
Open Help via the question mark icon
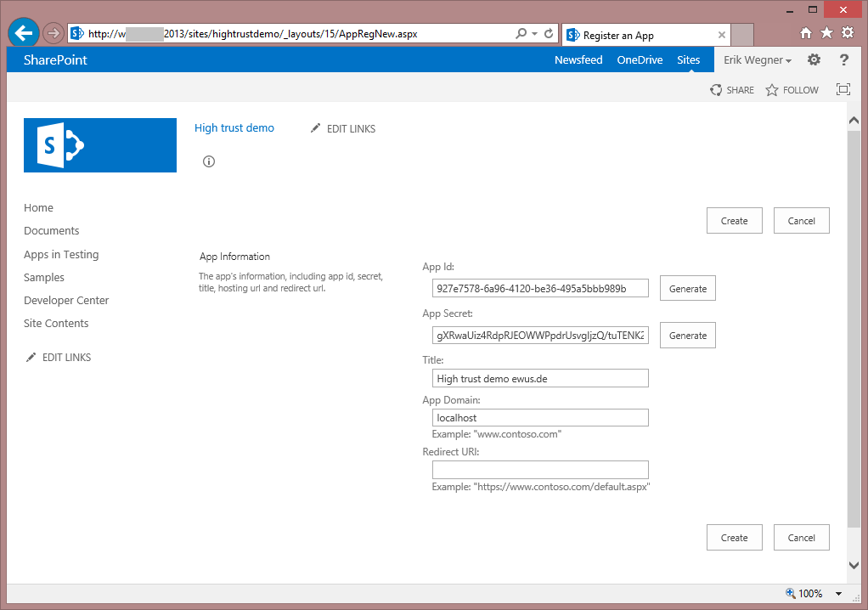[843, 59]
